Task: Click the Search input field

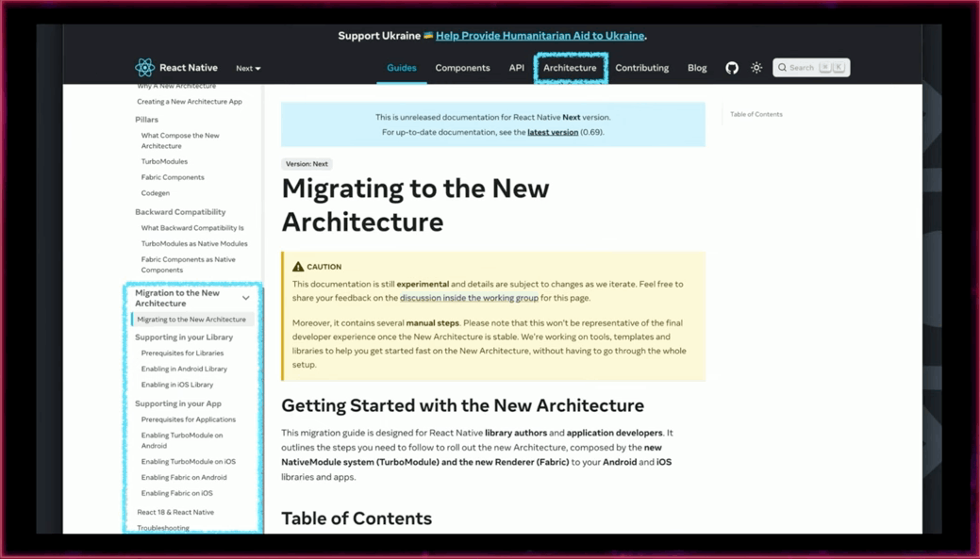Action: (811, 68)
